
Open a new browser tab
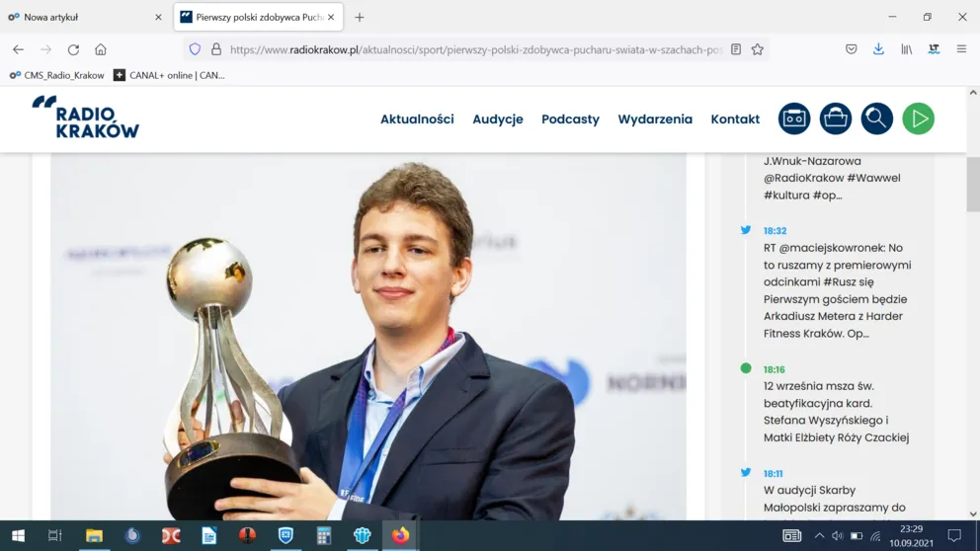[x=360, y=18]
